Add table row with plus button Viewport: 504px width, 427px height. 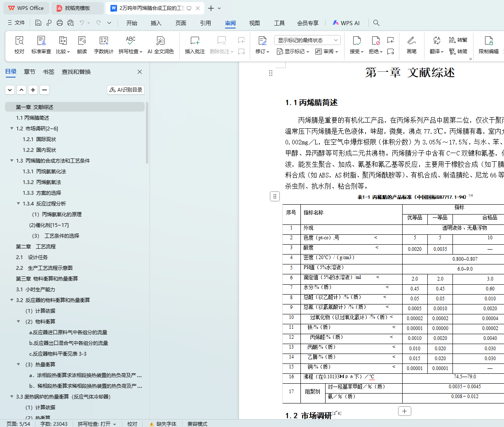[x=404, y=411]
